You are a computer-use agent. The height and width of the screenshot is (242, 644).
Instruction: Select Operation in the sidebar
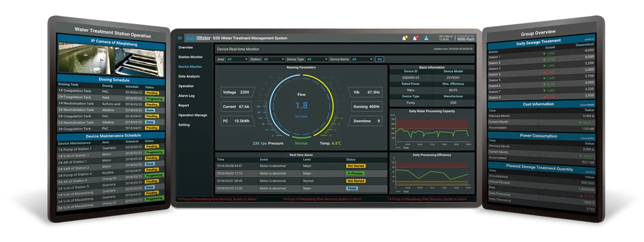[x=186, y=86]
